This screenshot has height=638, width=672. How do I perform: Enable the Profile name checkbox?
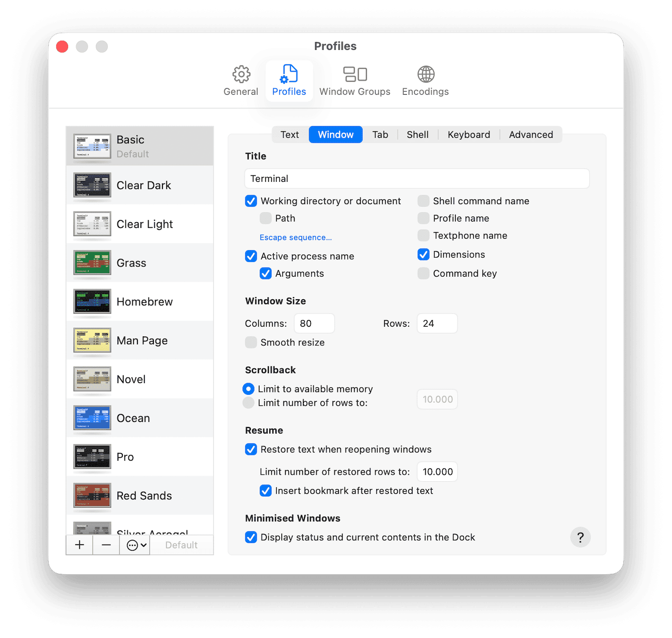(x=424, y=219)
